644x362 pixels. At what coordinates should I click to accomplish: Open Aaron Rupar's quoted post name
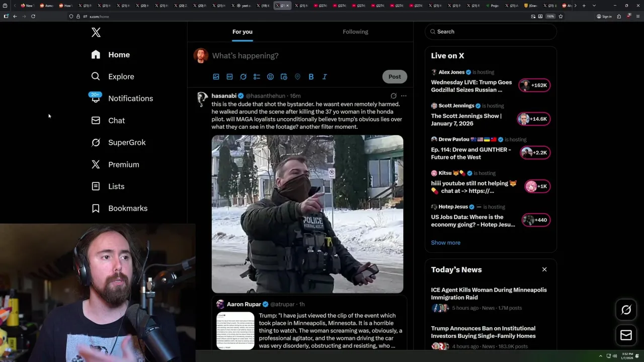(244, 304)
